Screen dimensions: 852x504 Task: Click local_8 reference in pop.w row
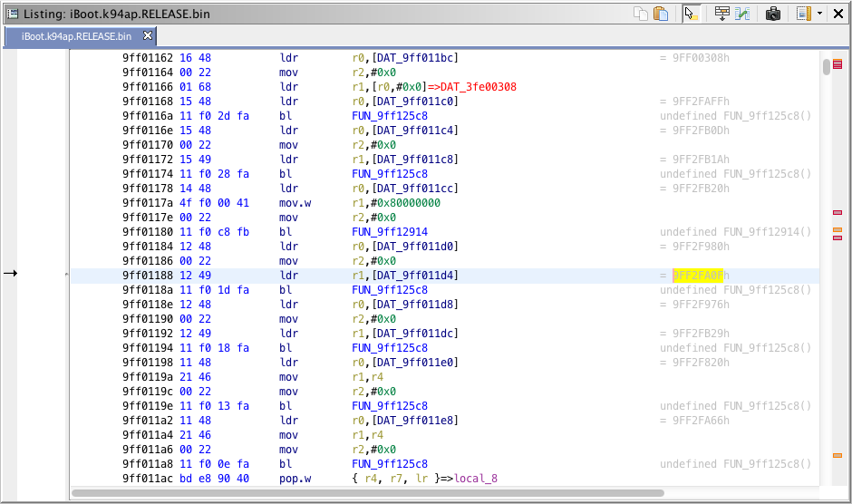[x=476, y=479]
